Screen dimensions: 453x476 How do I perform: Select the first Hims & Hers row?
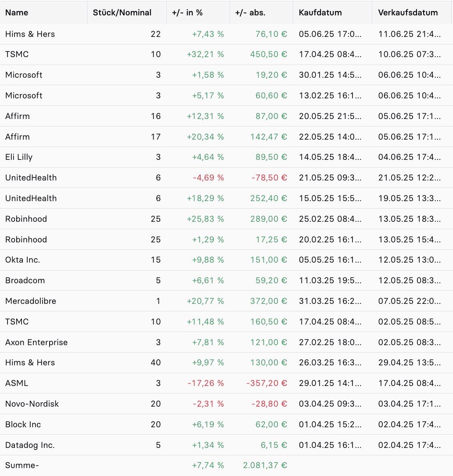226,34
